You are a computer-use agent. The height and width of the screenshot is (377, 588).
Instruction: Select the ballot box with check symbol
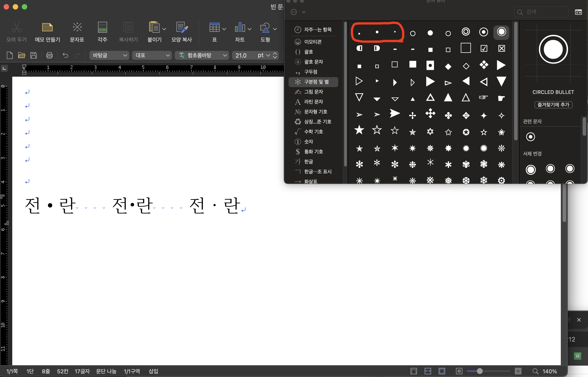(484, 49)
